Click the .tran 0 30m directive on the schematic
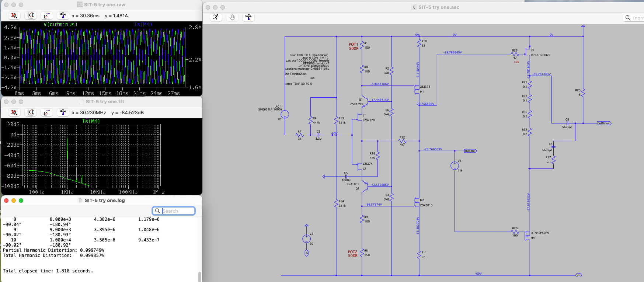Viewport: 644px width, 282px height. [x=315, y=58]
